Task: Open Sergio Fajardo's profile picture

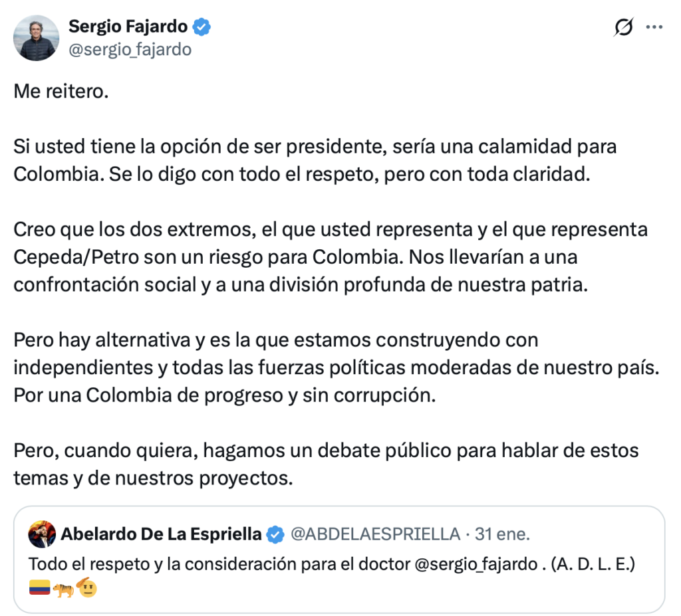Action: click(x=37, y=38)
